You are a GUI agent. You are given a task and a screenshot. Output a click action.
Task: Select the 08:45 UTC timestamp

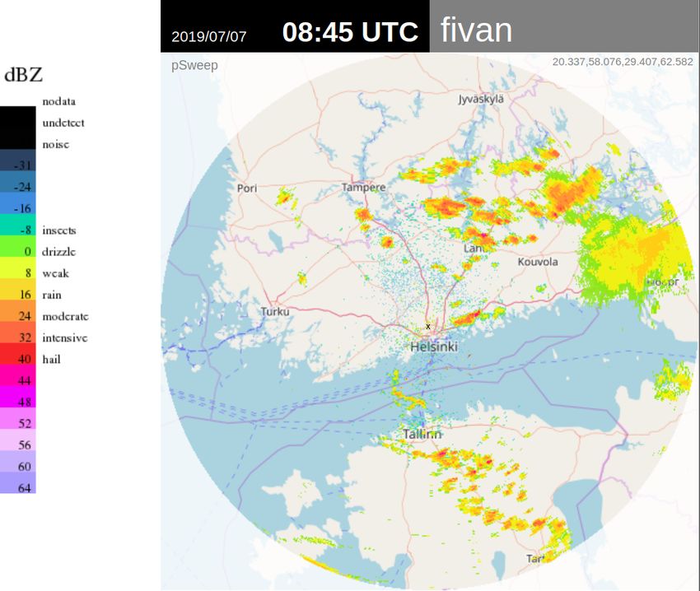pos(351,32)
